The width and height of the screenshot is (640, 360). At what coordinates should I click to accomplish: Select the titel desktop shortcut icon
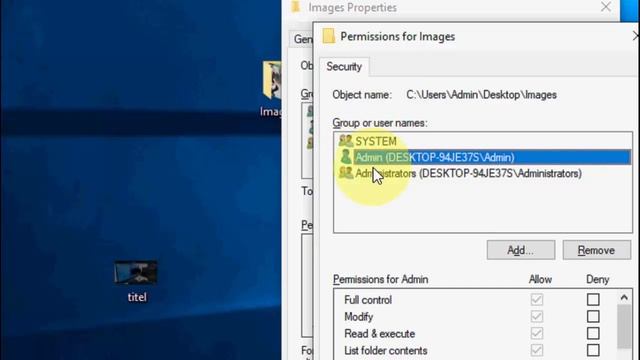click(136, 273)
